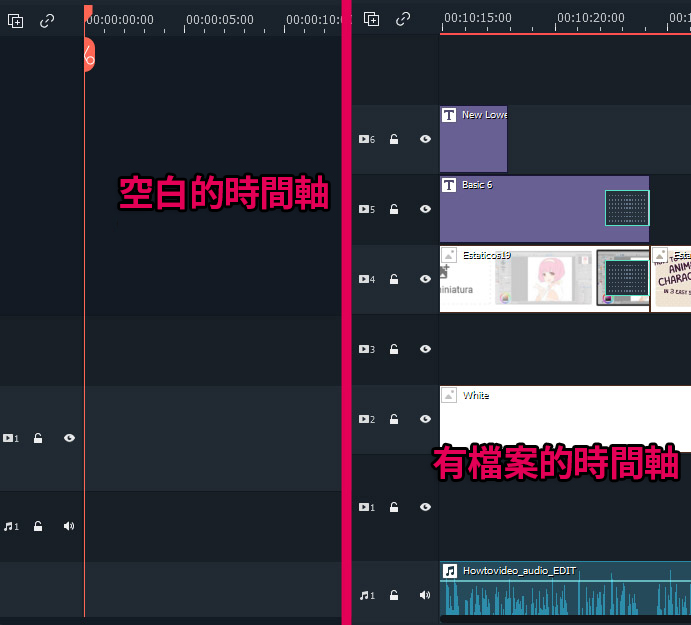Click the add track icon in right timeline
The image size is (691, 625).
pyautogui.click(x=372, y=19)
